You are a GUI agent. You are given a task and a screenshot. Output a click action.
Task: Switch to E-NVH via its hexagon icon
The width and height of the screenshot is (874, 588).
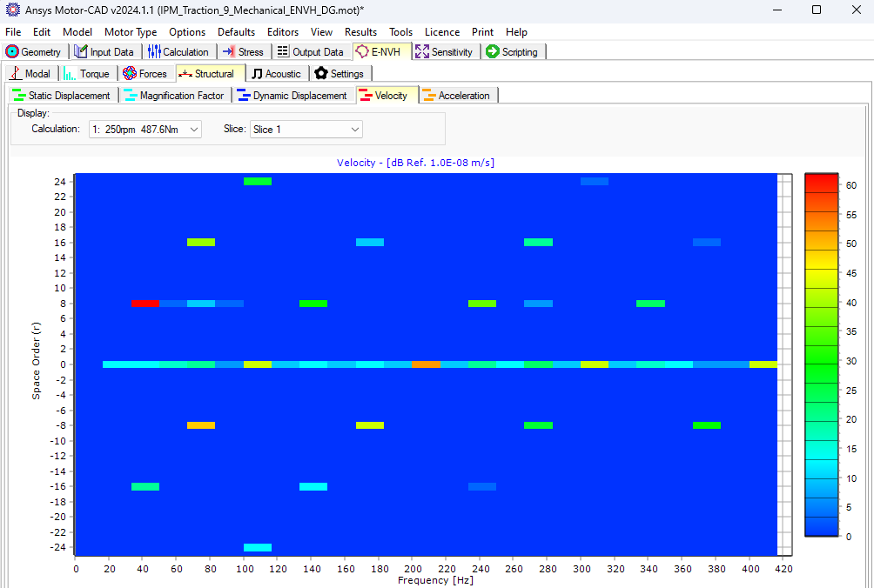365,51
